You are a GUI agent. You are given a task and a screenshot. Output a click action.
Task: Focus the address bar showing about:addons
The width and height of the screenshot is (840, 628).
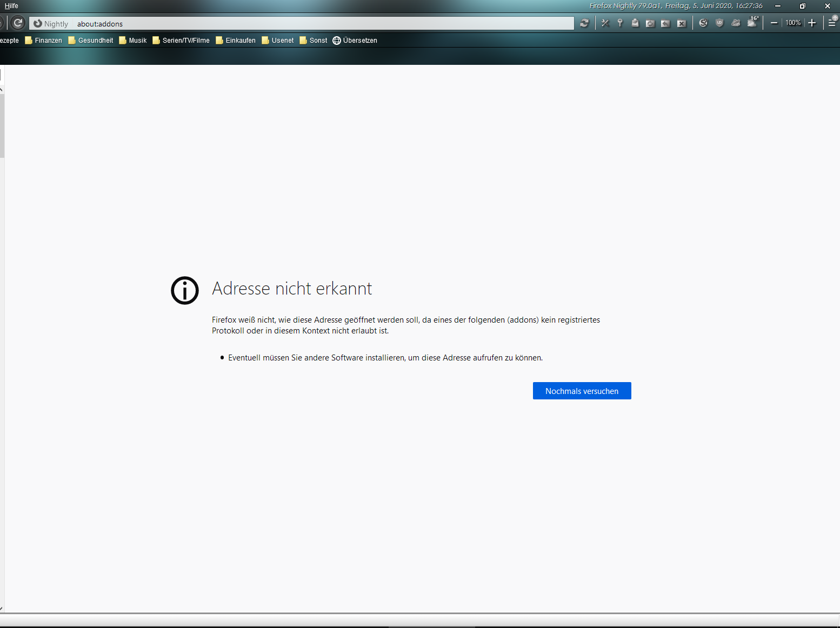(x=302, y=23)
